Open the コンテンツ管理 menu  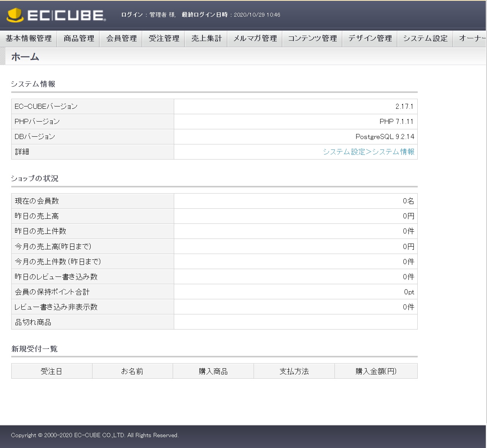coord(312,38)
